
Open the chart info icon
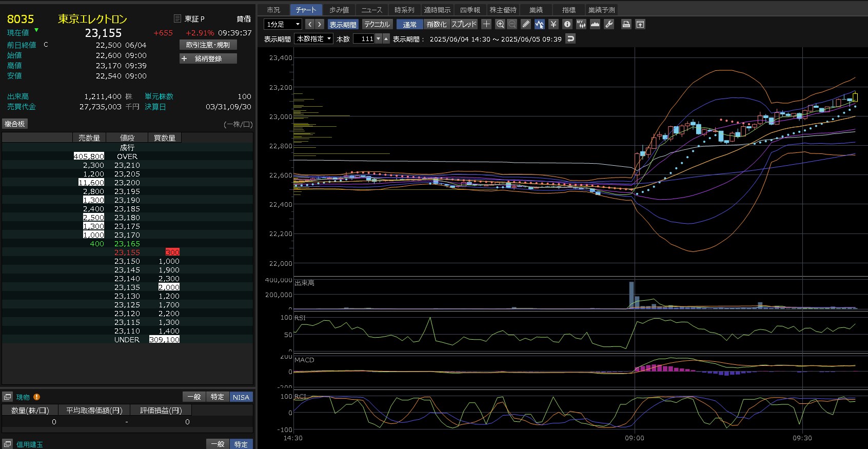(567, 24)
